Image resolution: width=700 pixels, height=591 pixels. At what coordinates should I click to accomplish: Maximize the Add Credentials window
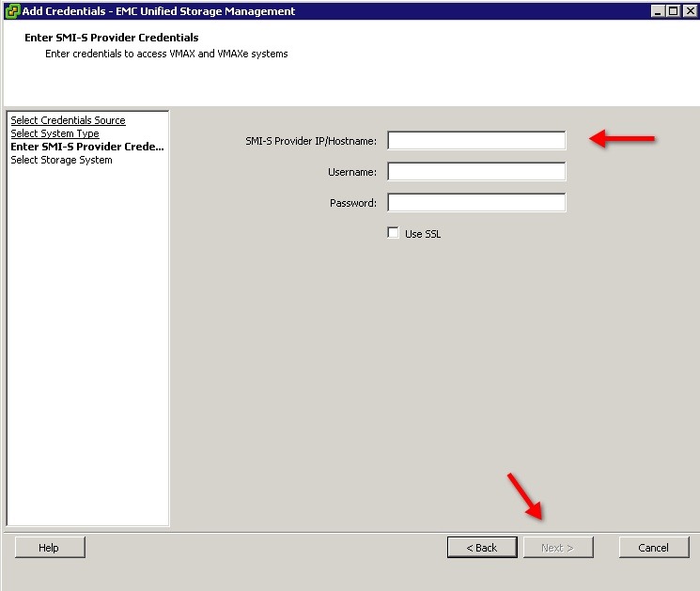point(672,11)
